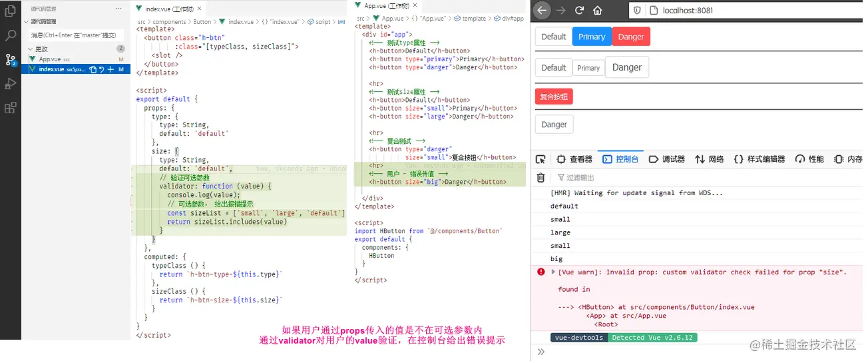Stage changes plus icon on index.vue row
The width and height of the screenshot is (868, 363).
click(110, 69)
